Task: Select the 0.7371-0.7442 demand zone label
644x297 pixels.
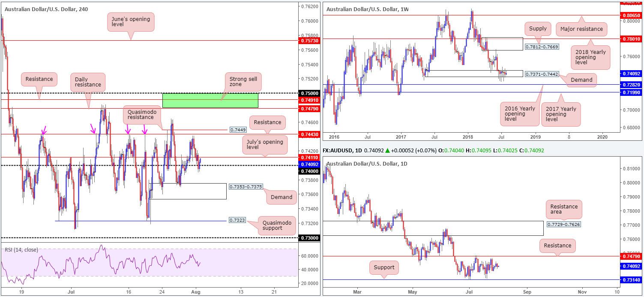Action: click(541, 74)
